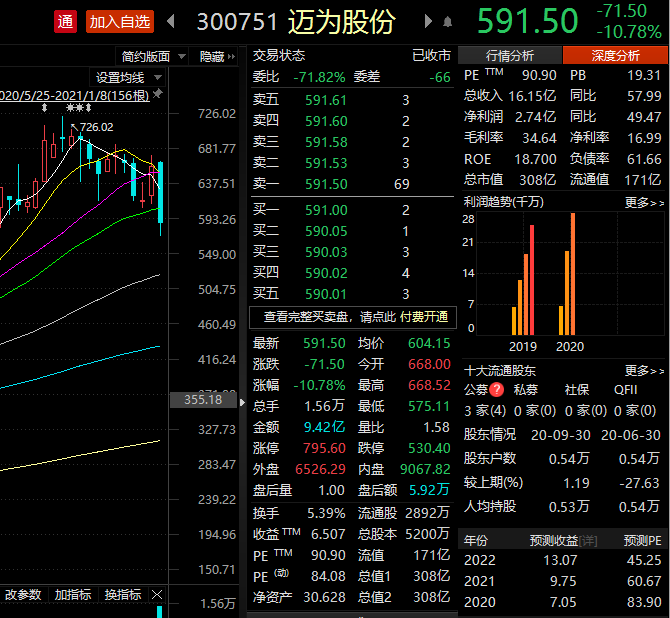
Task: Pin the date range with pushpin icon
Action: 158,94
